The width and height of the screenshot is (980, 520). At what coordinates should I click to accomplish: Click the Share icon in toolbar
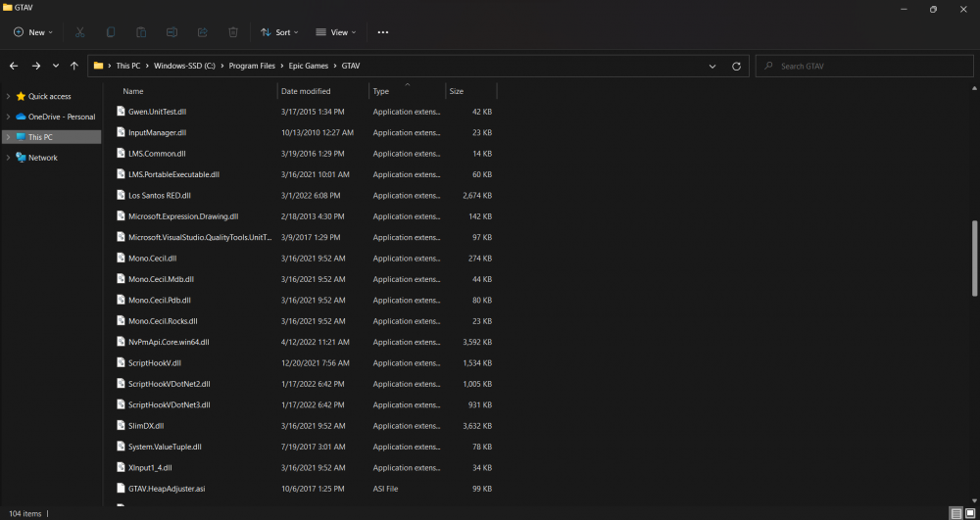tap(202, 32)
